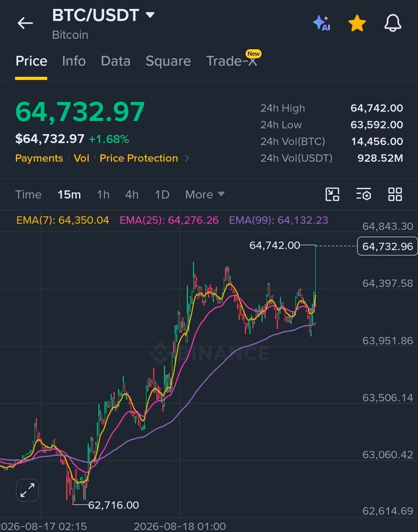Click the large 64,732.97 price
The width and height of the screenshot is (418, 532).
(x=80, y=112)
